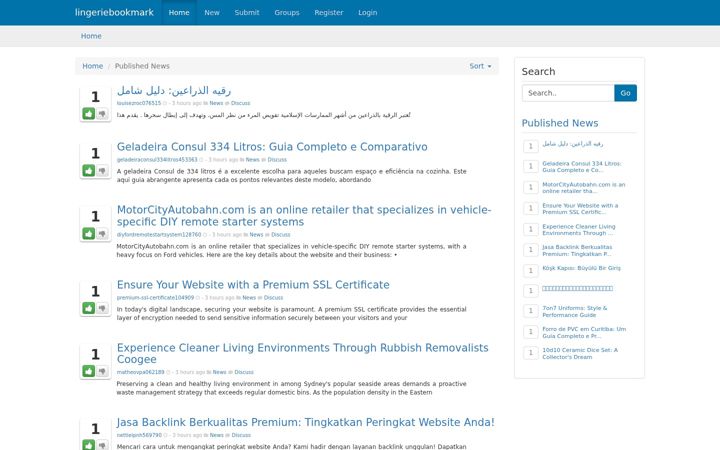View user matheovpa062189 profile
720x450 pixels.
coord(141,372)
